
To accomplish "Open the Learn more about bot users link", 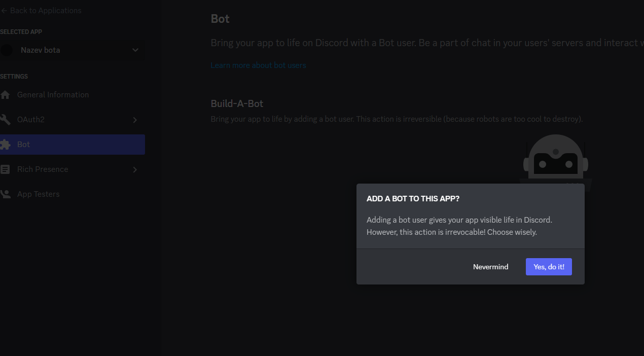I will point(258,65).
